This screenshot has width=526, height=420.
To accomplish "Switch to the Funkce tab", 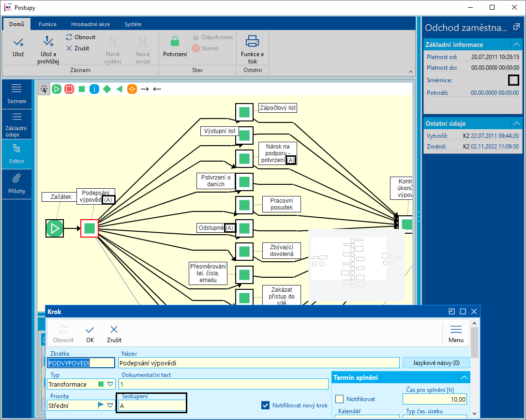I will tap(47, 24).
